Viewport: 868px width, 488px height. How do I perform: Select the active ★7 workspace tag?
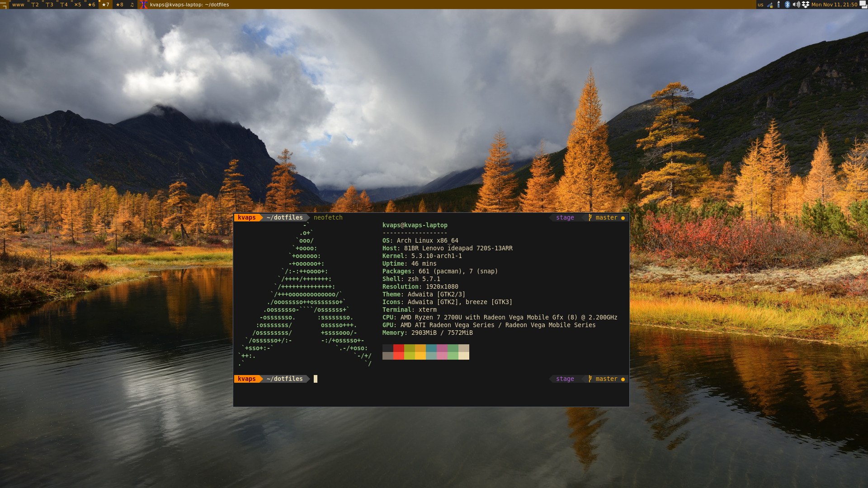click(x=105, y=5)
